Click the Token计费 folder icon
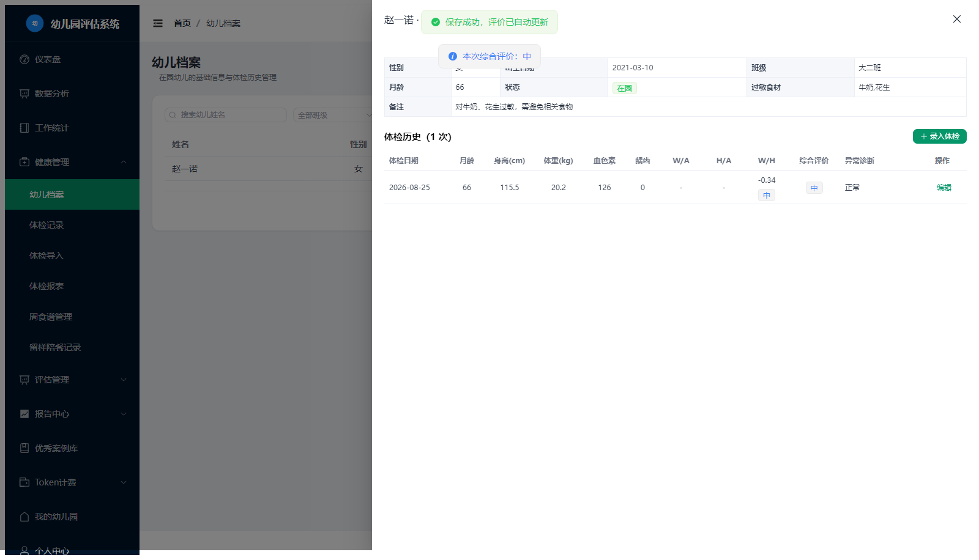 pyautogui.click(x=24, y=482)
